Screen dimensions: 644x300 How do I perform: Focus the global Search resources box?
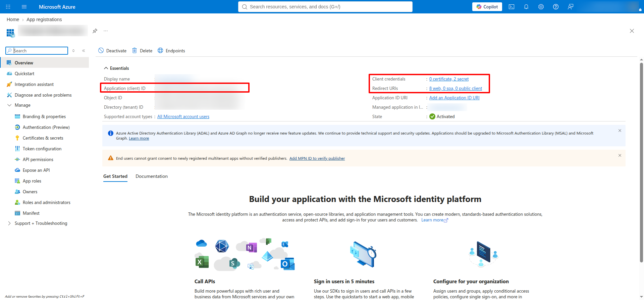click(325, 7)
